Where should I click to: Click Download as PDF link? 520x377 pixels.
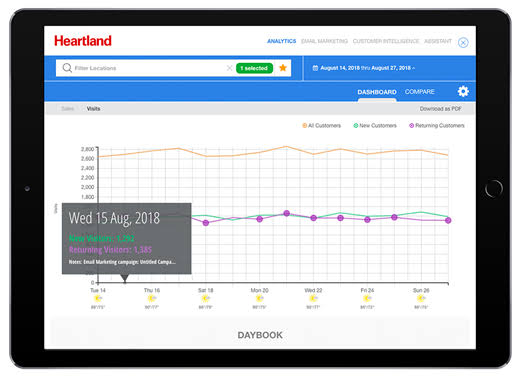coord(440,109)
